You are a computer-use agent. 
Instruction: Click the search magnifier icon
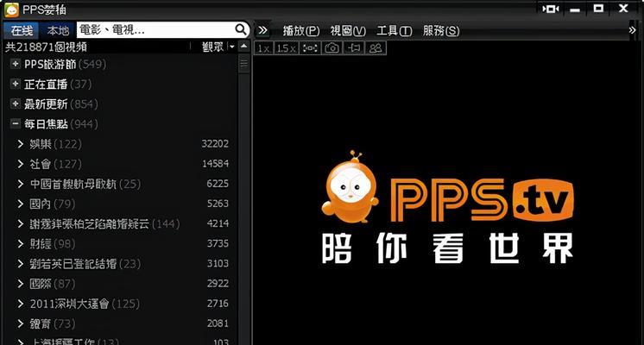click(241, 29)
